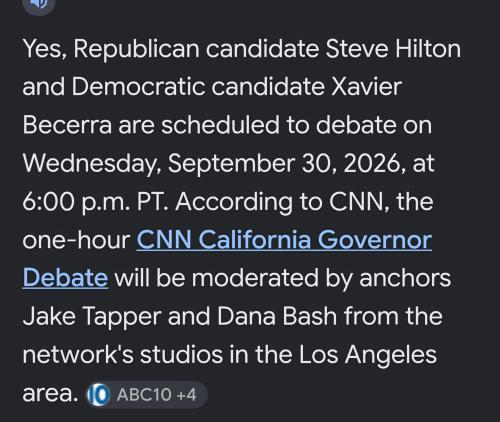
Task: Click the underlined word Debate
Action: point(65,278)
